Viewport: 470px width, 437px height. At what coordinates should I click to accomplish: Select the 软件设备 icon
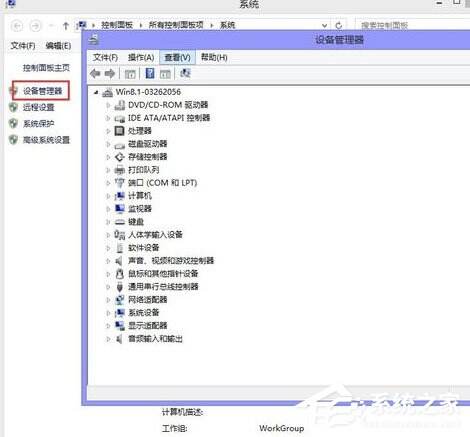120,248
